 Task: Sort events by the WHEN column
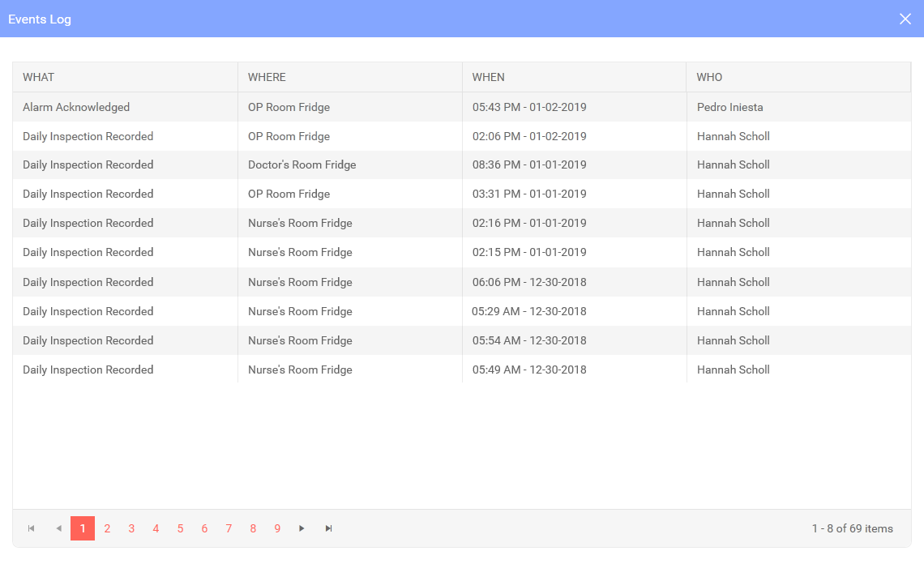point(487,77)
